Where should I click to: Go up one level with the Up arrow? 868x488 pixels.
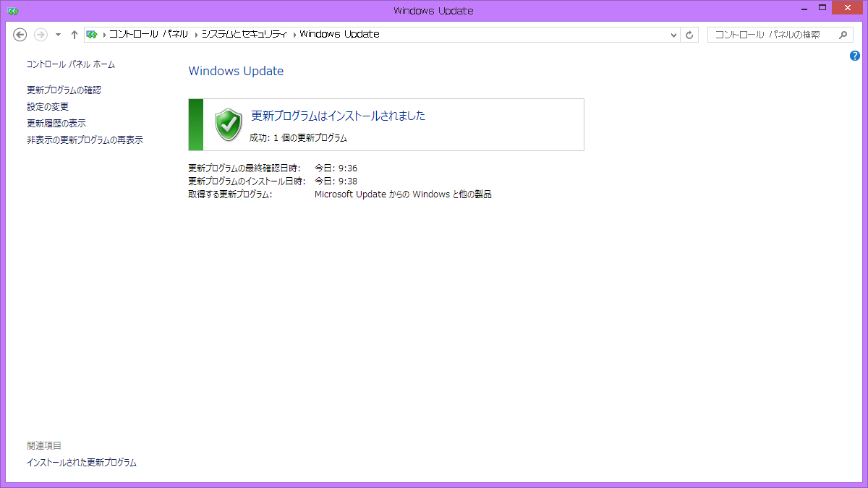pyautogui.click(x=74, y=34)
